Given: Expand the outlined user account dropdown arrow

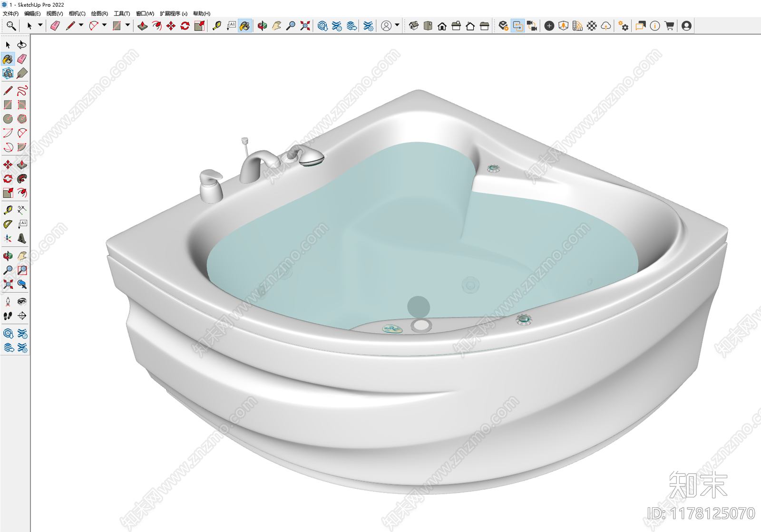Looking at the screenshot, I should point(397,25).
